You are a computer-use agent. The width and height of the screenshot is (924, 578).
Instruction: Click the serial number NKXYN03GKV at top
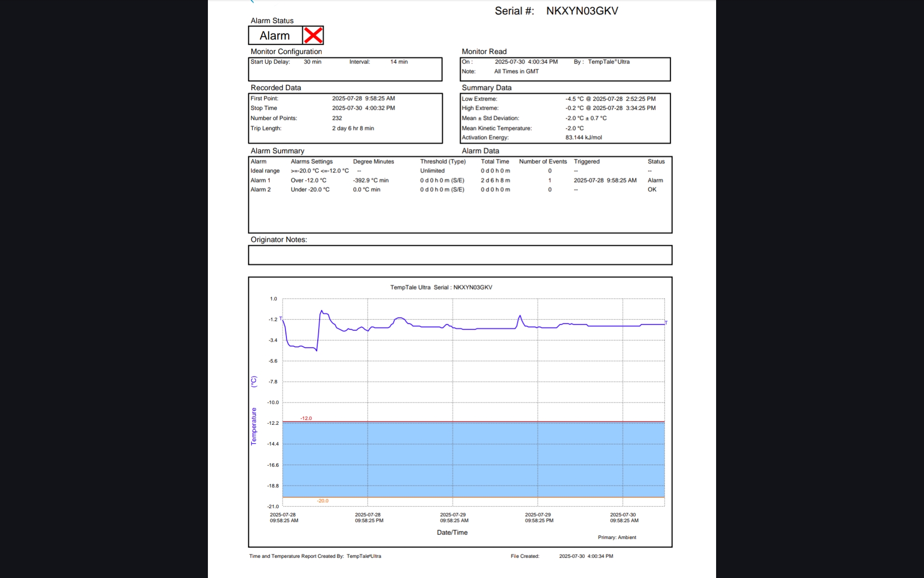tap(582, 11)
